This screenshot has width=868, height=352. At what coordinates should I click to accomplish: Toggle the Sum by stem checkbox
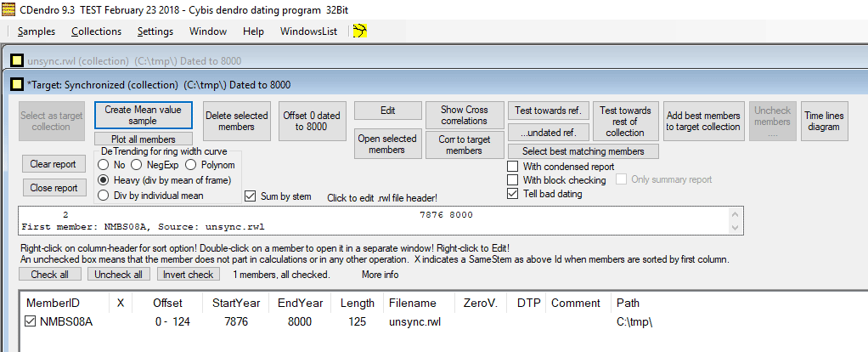pyautogui.click(x=251, y=196)
